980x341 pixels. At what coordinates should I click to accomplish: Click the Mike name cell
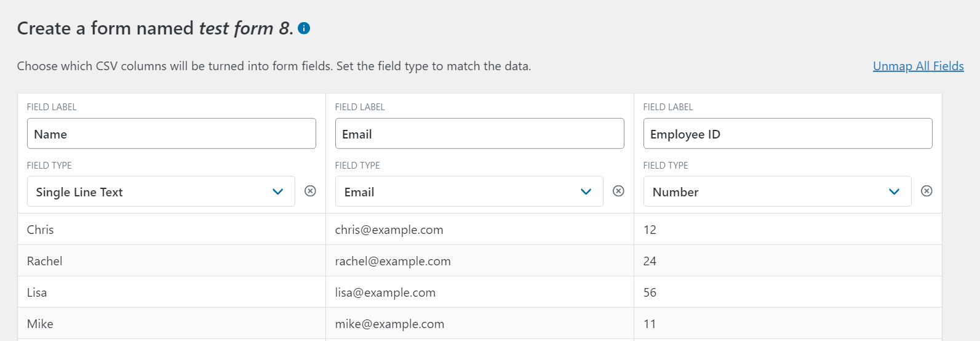click(41, 324)
